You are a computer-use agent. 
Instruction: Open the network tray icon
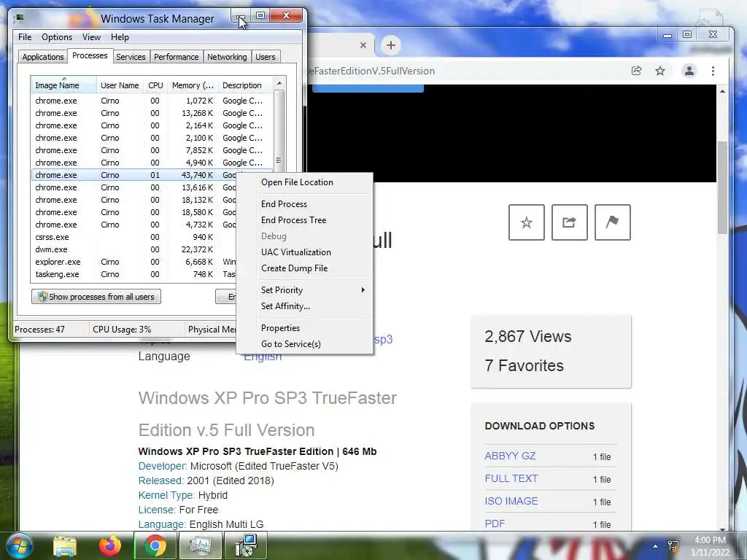[x=673, y=545]
